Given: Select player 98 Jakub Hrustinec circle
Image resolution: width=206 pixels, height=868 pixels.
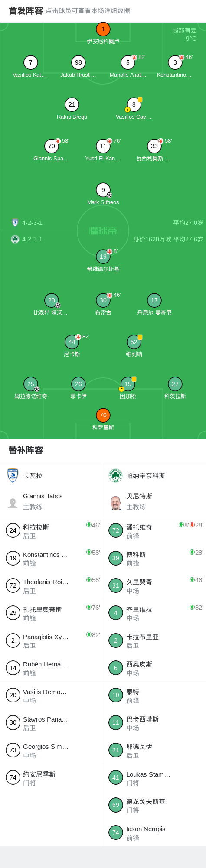Looking at the screenshot, I should [x=78, y=62].
